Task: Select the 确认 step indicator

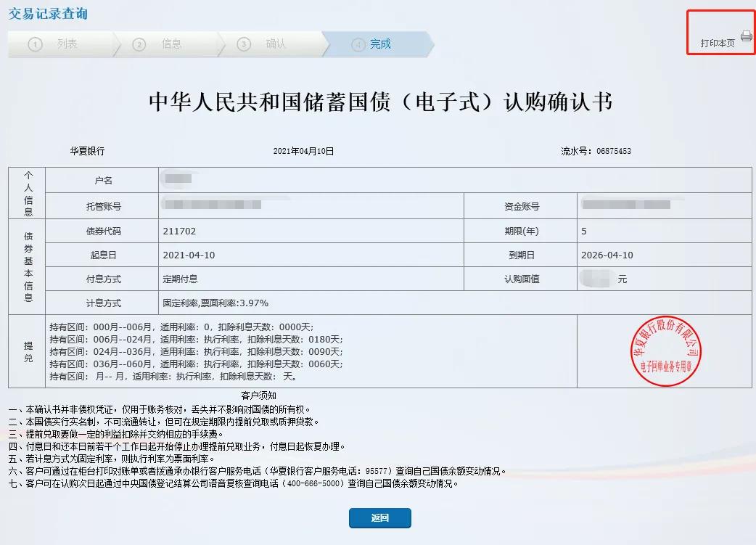Action: (x=276, y=44)
